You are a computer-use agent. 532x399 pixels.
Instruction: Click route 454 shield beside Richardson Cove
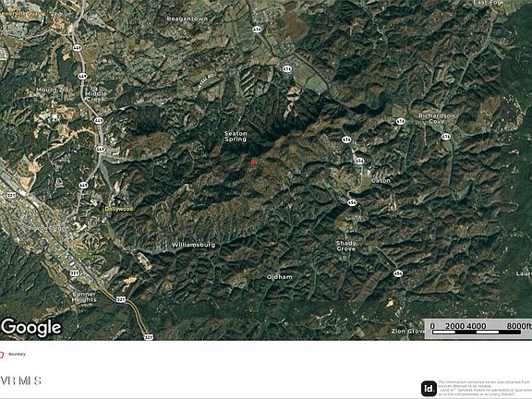(401, 121)
